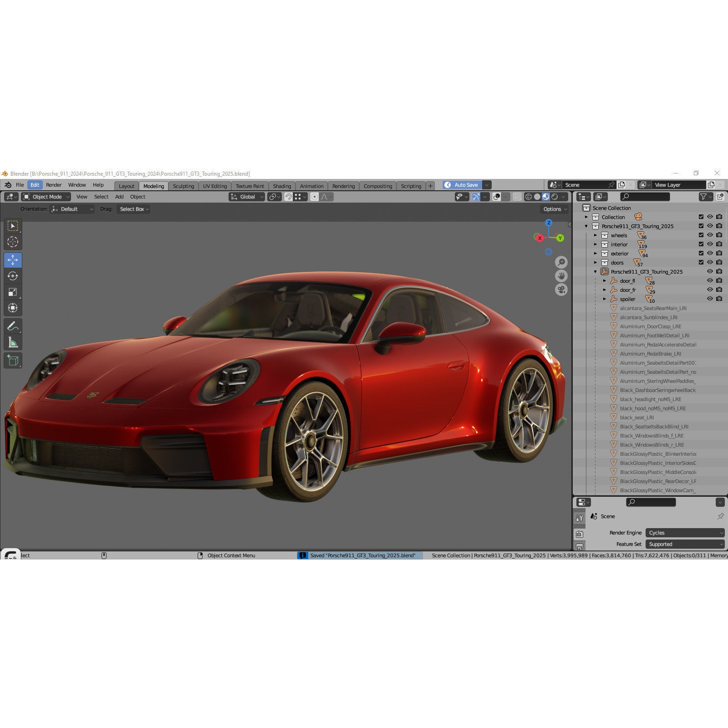The height and width of the screenshot is (728, 728).
Task: Switch to the UV Editing workspace tab
Action: point(215,186)
